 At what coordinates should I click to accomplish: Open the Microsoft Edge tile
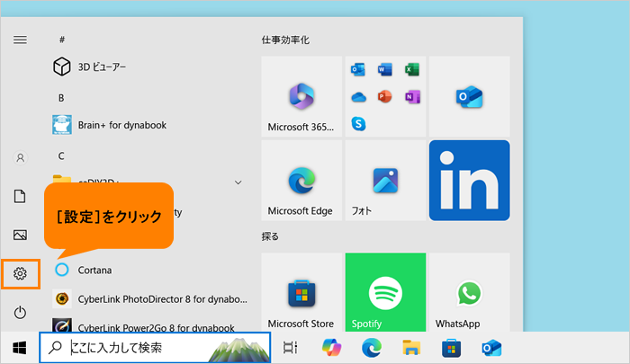point(301,180)
